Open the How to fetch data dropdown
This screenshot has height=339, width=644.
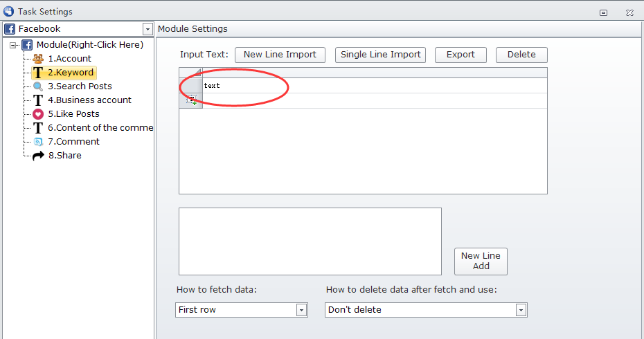(x=301, y=310)
